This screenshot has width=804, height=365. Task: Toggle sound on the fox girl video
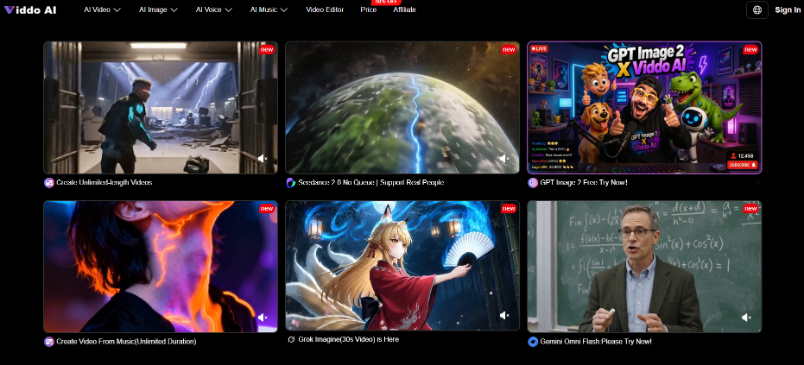click(505, 315)
